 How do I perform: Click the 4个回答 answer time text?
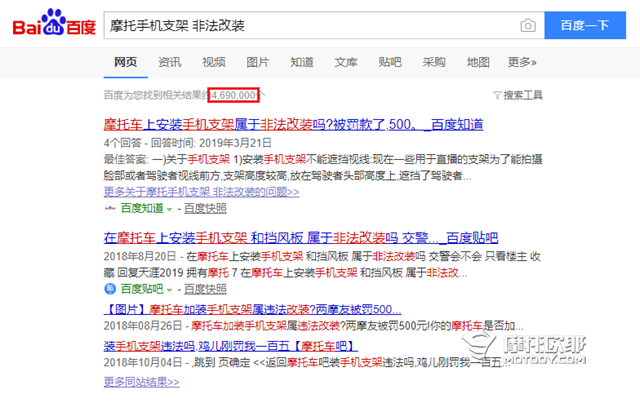pos(187,143)
